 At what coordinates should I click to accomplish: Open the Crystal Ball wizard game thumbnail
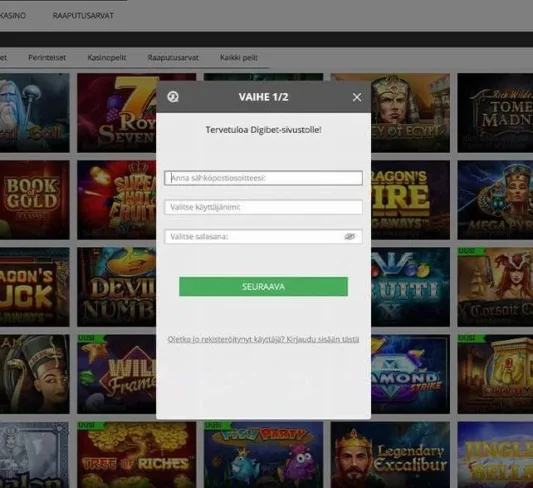pos(34,113)
